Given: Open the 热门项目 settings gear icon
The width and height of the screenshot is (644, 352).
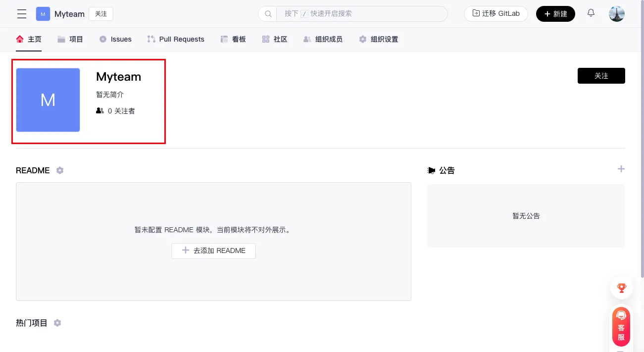Looking at the screenshot, I should click(x=57, y=323).
